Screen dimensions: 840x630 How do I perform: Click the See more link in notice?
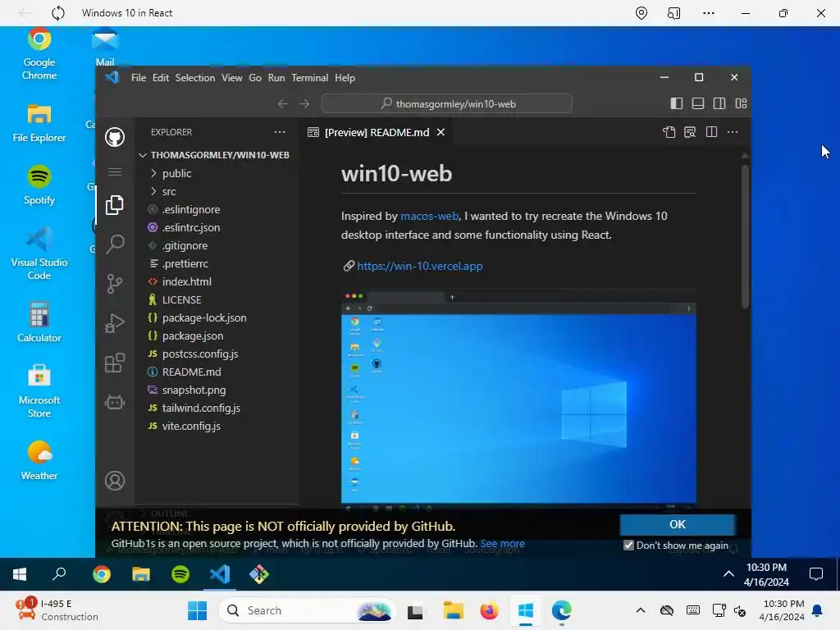[503, 543]
